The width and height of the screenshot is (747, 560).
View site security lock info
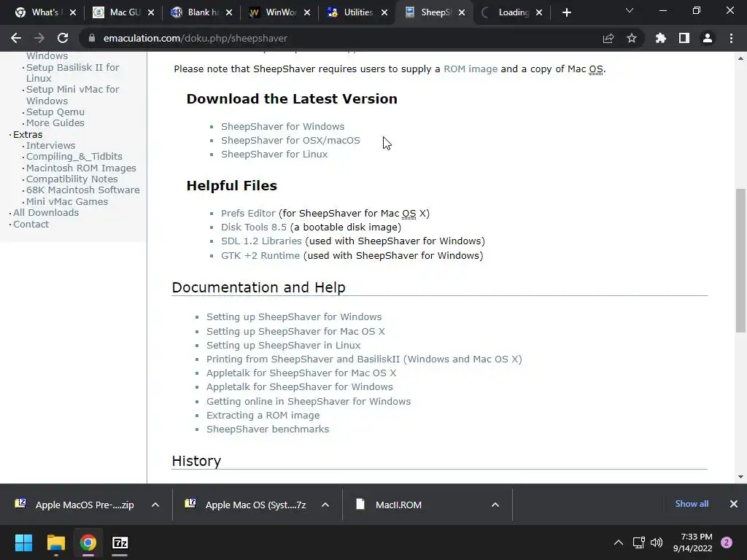[92, 38]
